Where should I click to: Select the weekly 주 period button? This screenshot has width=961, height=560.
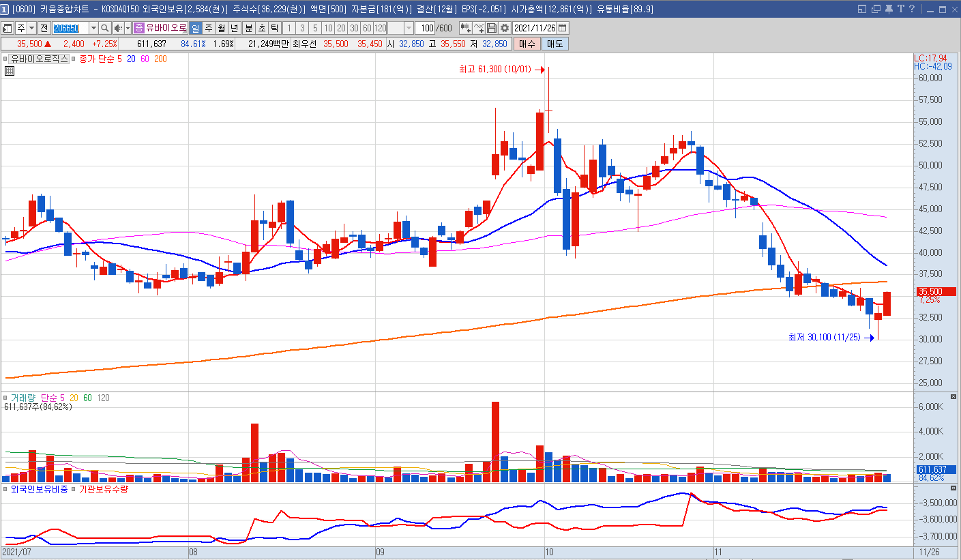pos(209,28)
